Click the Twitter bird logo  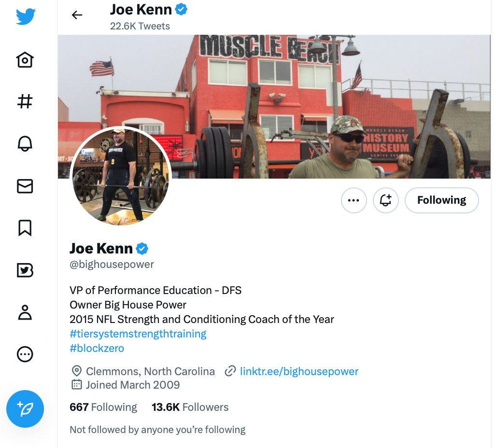point(25,16)
